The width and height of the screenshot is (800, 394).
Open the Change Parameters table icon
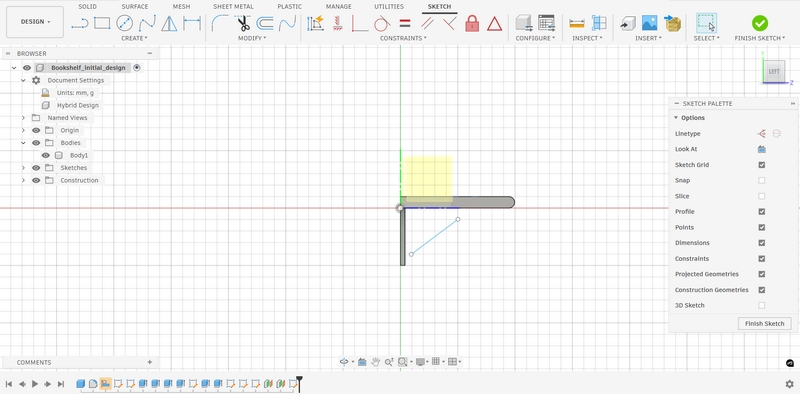tap(546, 23)
